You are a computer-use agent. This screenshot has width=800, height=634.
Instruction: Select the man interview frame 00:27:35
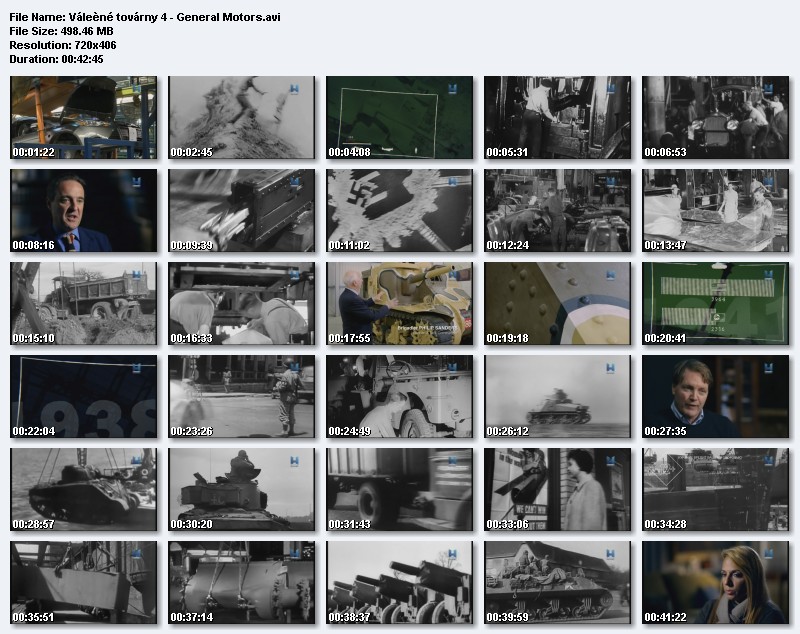[x=715, y=396]
